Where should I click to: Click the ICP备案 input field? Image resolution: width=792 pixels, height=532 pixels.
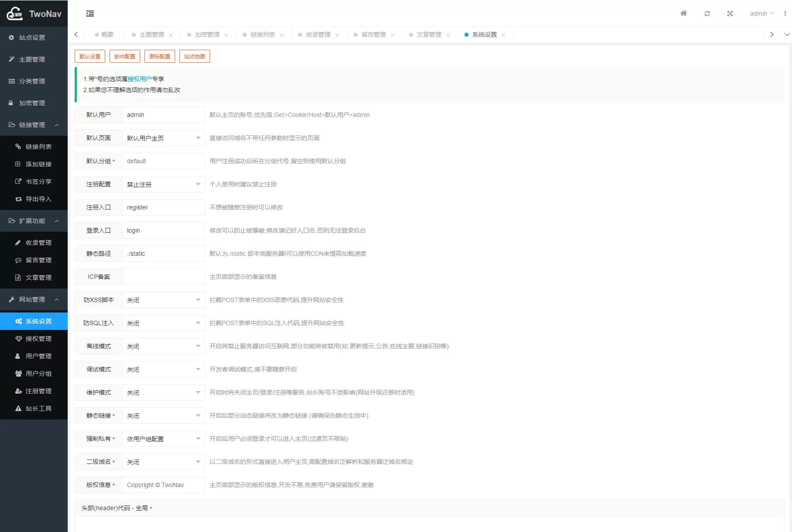pos(163,277)
